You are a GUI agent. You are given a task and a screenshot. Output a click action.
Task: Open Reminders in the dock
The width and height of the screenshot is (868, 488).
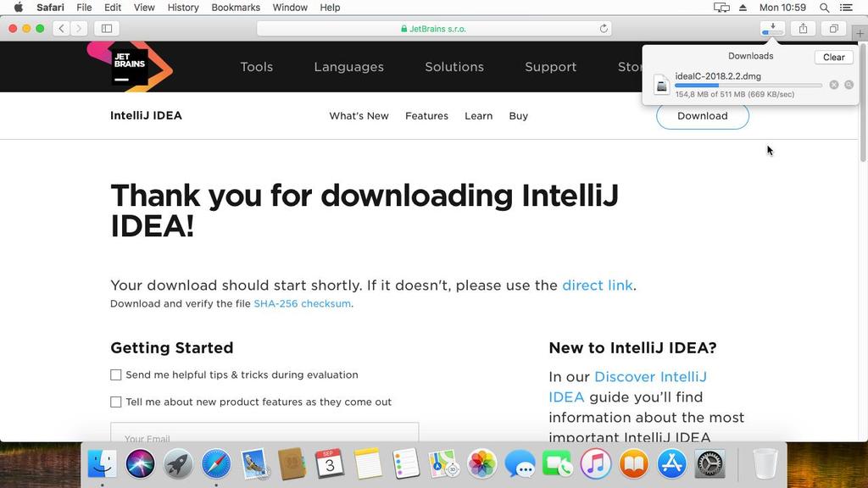click(x=406, y=463)
